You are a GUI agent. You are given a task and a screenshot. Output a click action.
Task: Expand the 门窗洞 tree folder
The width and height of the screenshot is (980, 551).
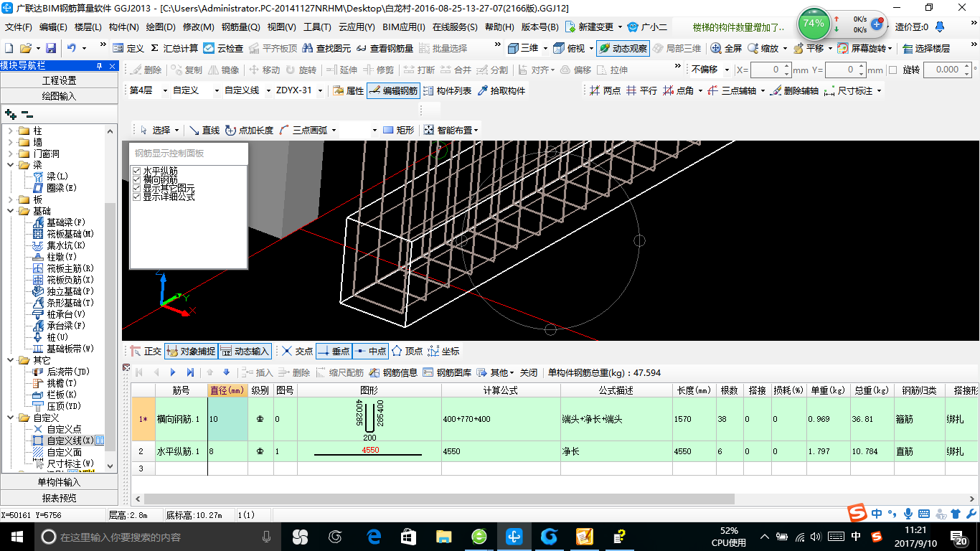tap(10, 154)
